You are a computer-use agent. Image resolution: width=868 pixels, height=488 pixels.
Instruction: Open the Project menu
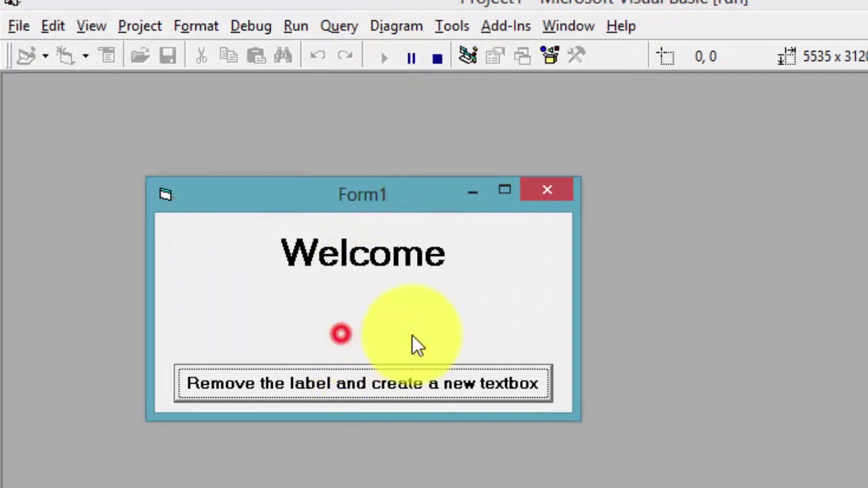click(x=140, y=26)
